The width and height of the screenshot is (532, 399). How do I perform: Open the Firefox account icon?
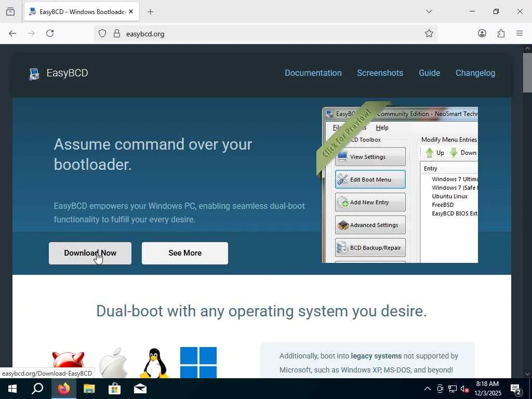click(482, 33)
